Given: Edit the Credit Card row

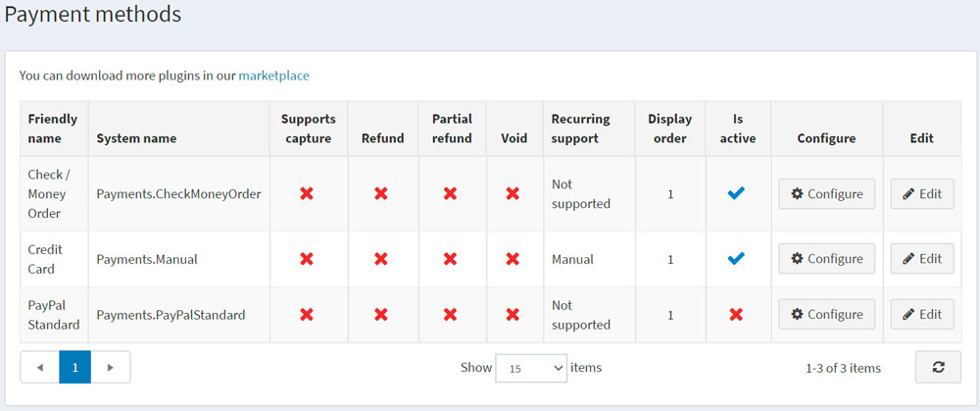Looking at the screenshot, I should coord(921,259).
